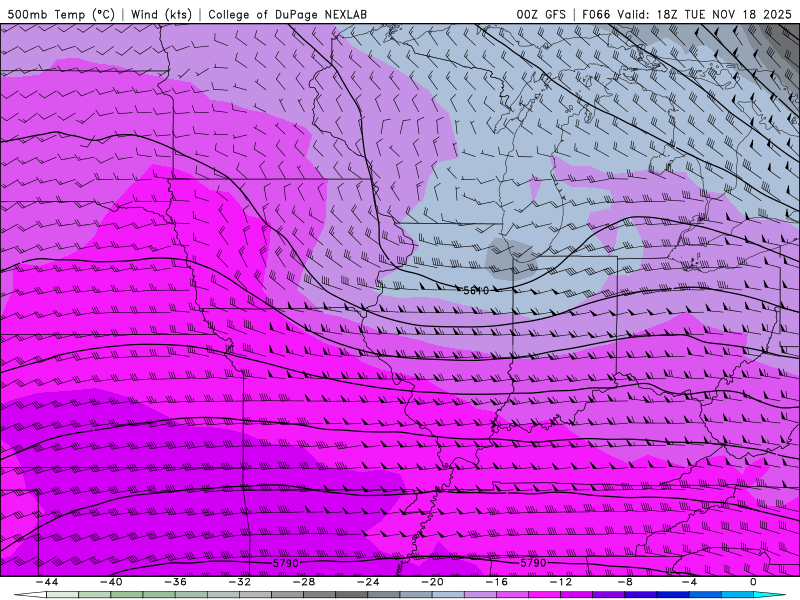This screenshot has width=800, height=600.
Task: Click the 5610 height contour label
Action: 476,290
